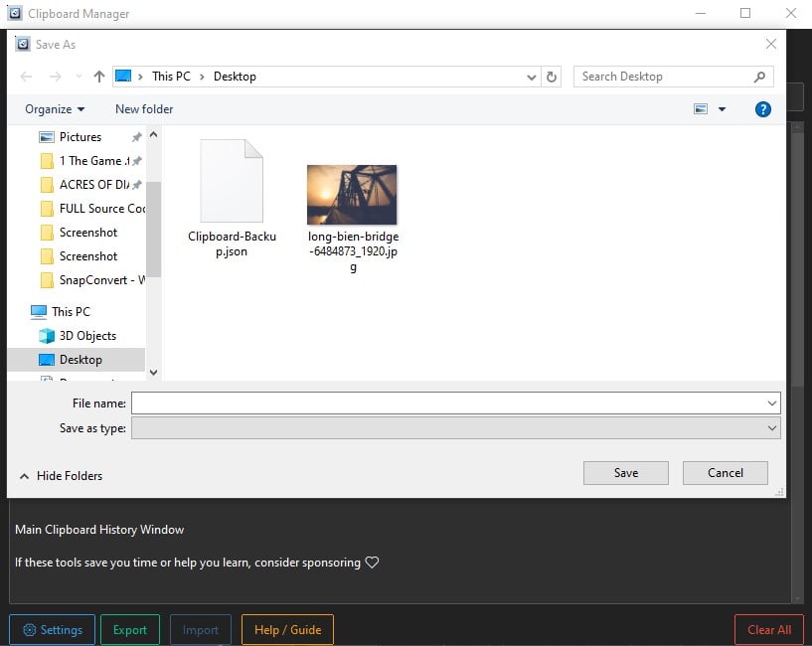Export the clipboard history
The height and width of the screenshot is (646, 812).
[129, 629]
